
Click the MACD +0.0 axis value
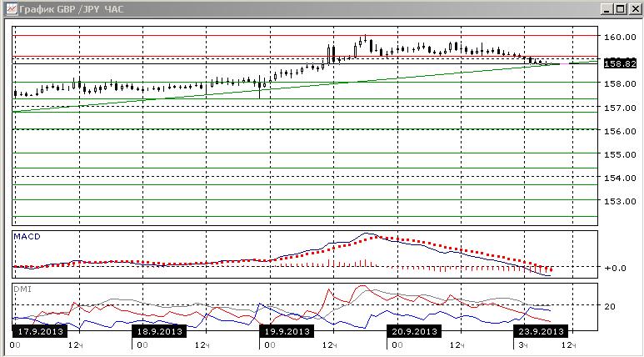(x=615, y=268)
